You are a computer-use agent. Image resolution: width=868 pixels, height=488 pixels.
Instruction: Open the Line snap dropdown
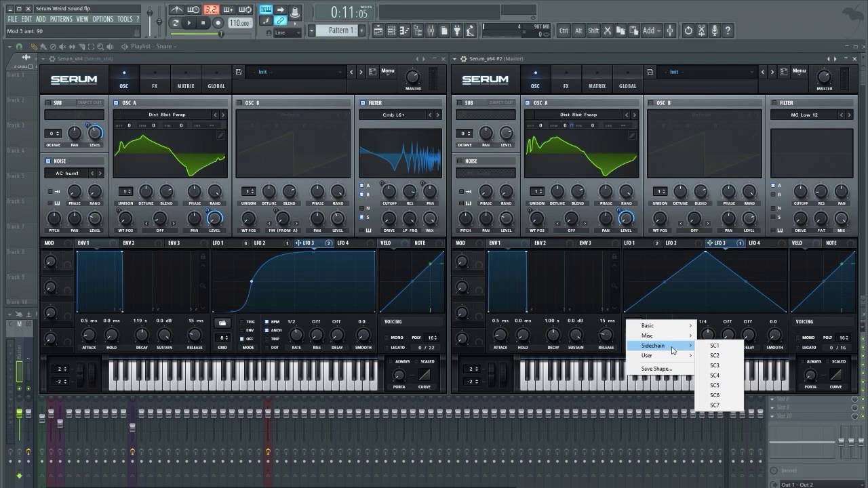point(287,33)
